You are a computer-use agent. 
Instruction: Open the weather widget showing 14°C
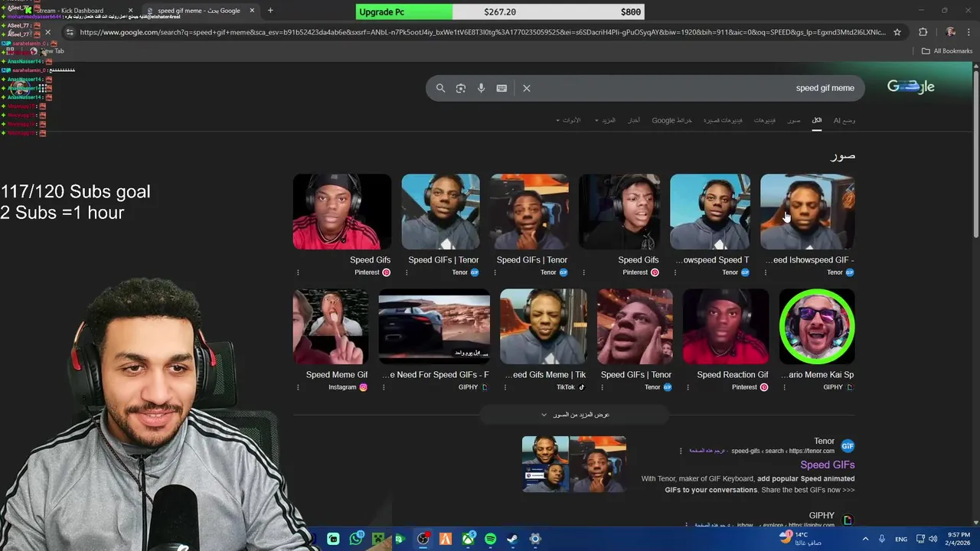[801, 539]
